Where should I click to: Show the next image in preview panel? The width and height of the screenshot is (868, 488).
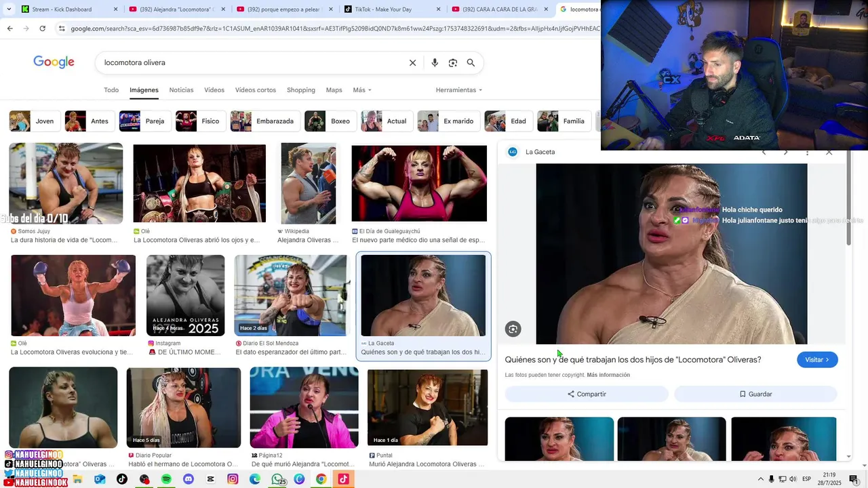tap(786, 152)
